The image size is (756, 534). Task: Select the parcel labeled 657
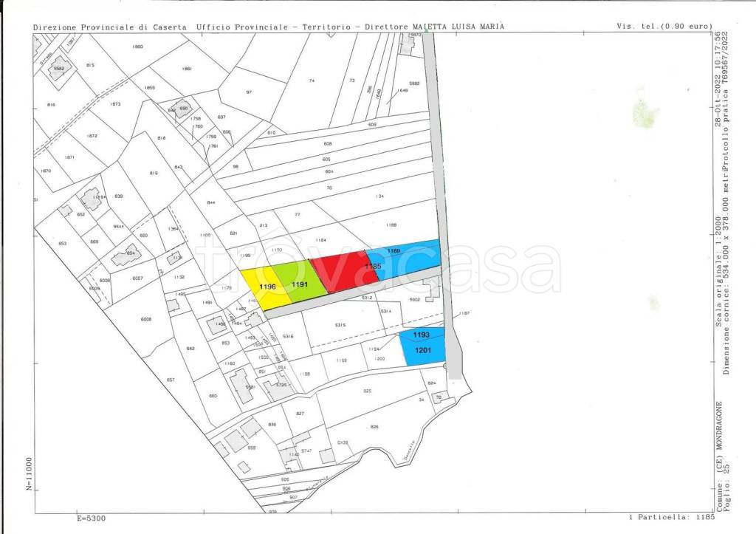point(171,380)
